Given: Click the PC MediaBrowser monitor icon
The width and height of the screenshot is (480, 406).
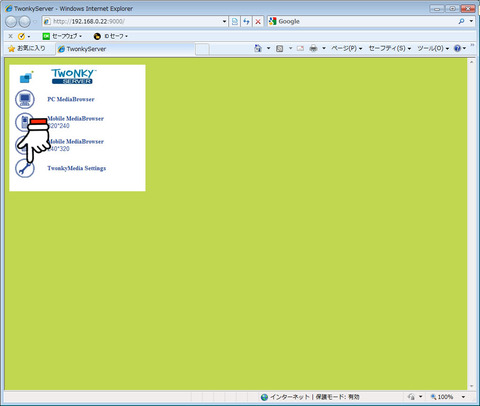Looking at the screenshot, I should tap(25, 99).
